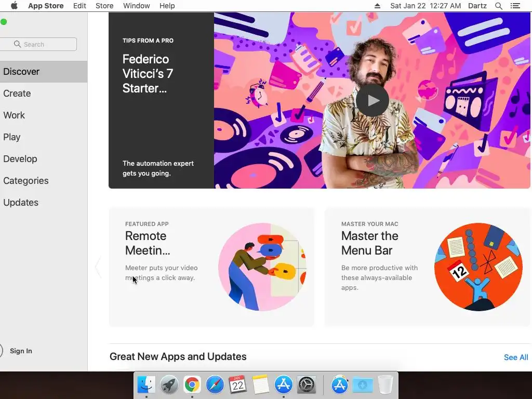Click the Dartz user name in menu bar
532x399 pixels.
(477, 6)
